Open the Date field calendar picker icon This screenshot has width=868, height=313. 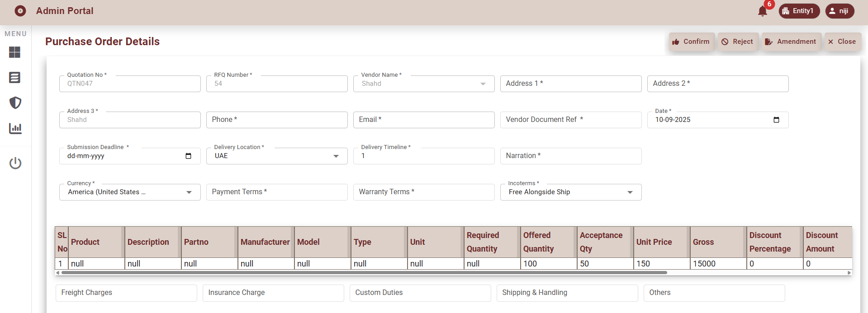(x=776, y=120)
